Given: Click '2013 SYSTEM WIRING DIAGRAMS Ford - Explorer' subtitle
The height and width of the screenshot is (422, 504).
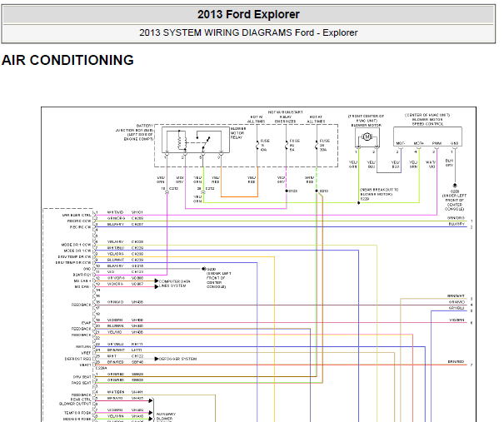Looking at the screenshot, I should [x=248, y=32].
